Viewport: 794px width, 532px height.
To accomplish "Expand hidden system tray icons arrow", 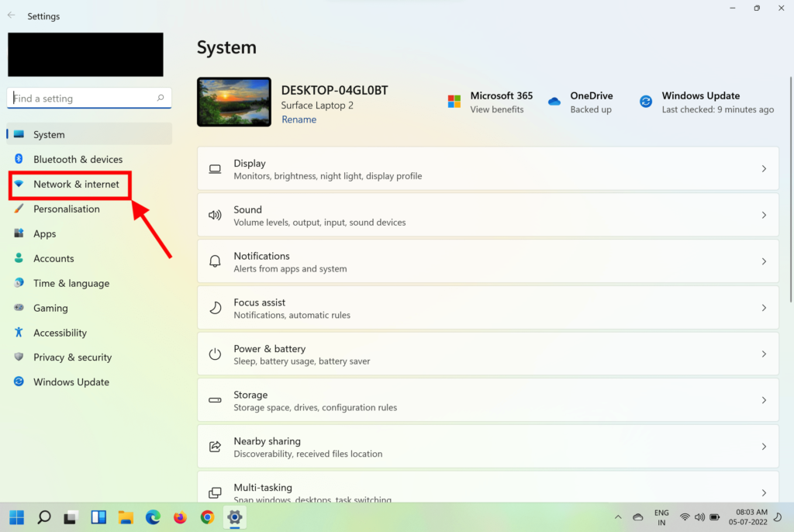I will (x=618, y=517).
